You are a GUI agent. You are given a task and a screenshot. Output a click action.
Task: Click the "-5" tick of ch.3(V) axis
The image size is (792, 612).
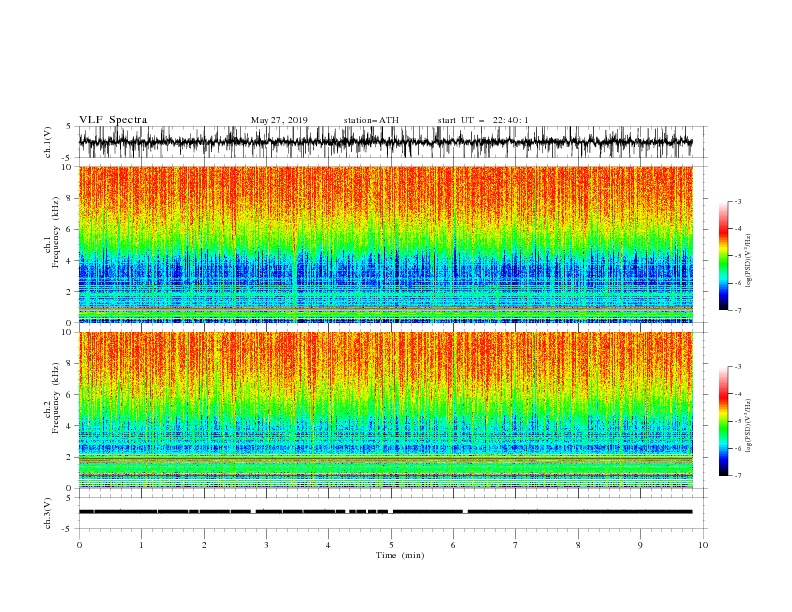[68, 529]
